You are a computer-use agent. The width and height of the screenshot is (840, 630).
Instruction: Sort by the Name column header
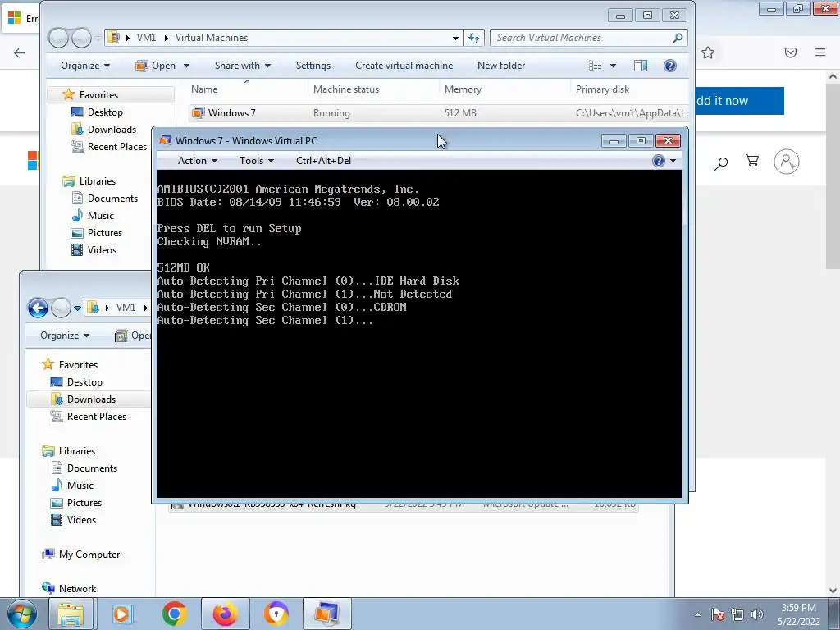point(204,89)
